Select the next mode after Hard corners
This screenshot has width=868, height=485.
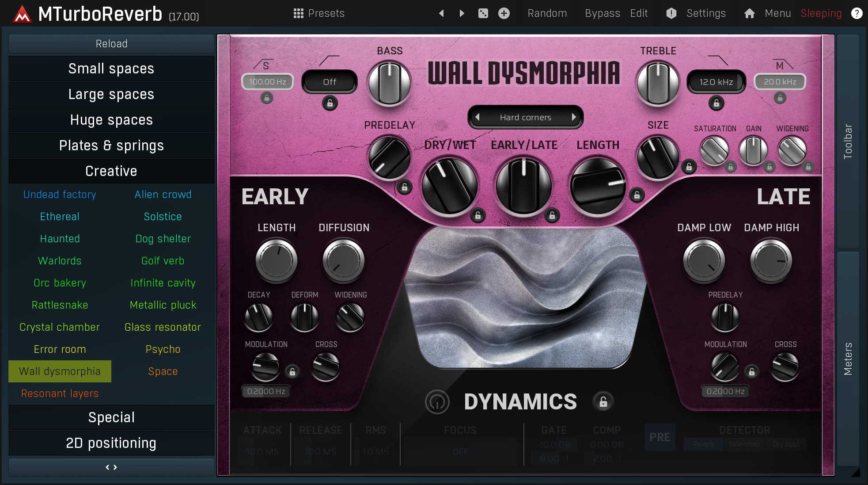(573, 117)
